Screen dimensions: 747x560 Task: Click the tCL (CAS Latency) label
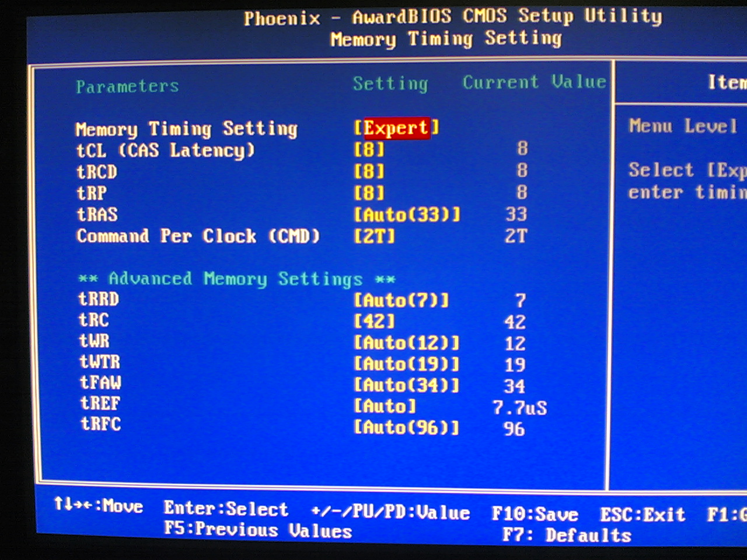(166, 150)
